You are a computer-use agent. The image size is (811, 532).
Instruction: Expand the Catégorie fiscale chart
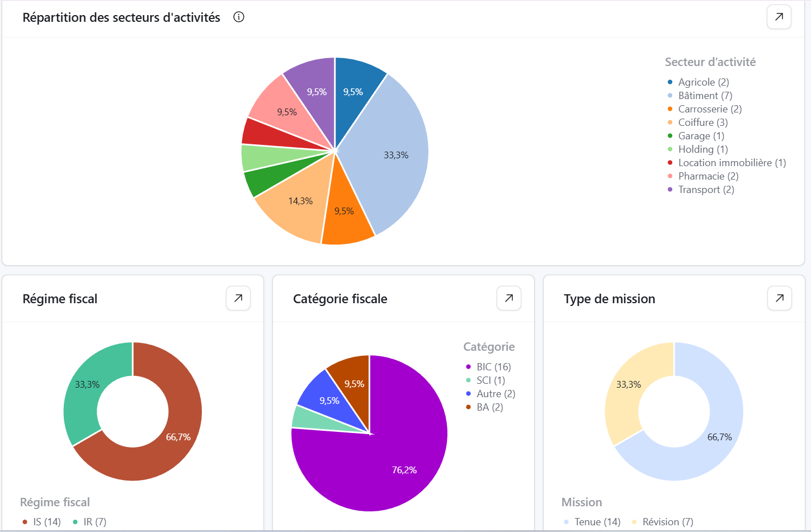coord(509,298)
